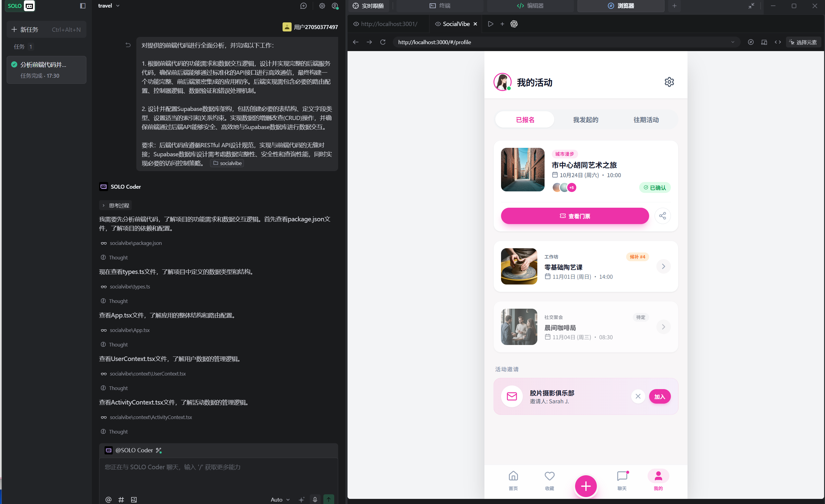Image resolution: width=825 pixels, height=504 pixels.
Task: Click the pink plus create button
Action: tap(585, 486)
